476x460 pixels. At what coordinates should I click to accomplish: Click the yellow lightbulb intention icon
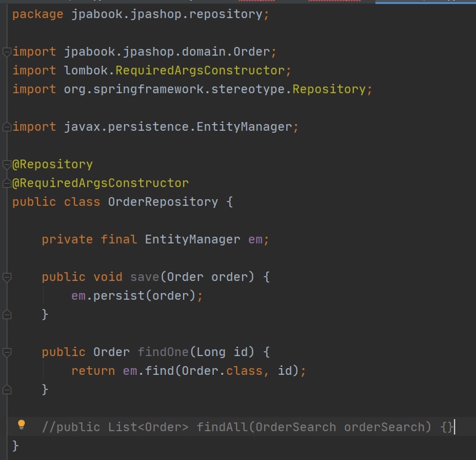tap(21, 424)
